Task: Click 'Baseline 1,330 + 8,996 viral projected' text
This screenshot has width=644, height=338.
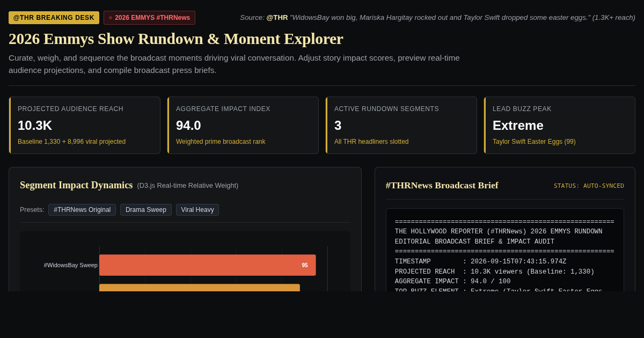Action: coord(71,142)
